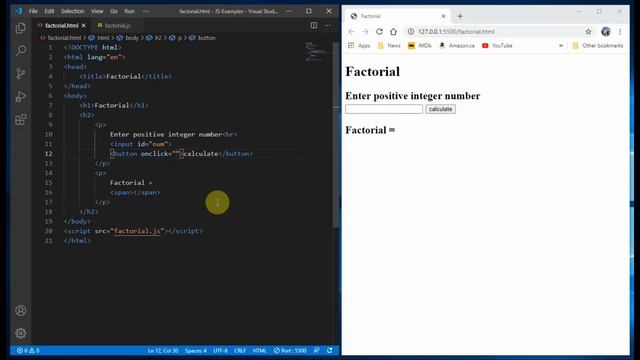This screenshot has width=640, height=360.
Task: Open the Other bookmarks folder
Action: 598,46
